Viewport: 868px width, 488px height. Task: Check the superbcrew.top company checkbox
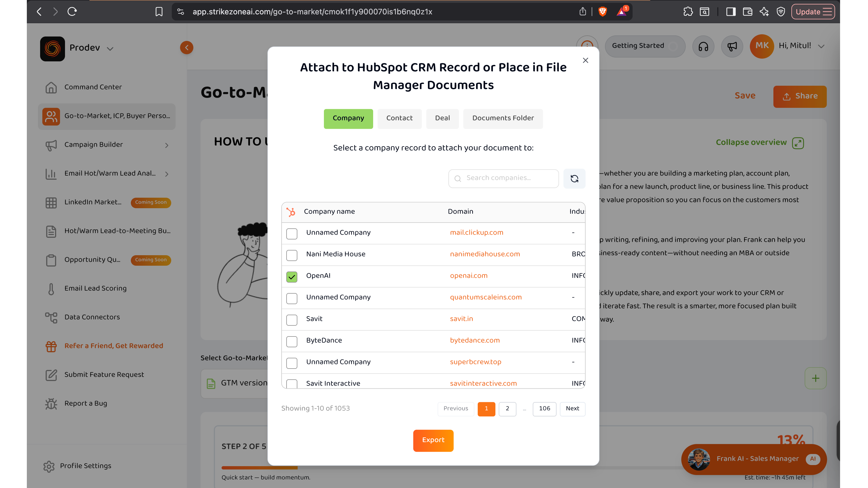tap(292, 363)
